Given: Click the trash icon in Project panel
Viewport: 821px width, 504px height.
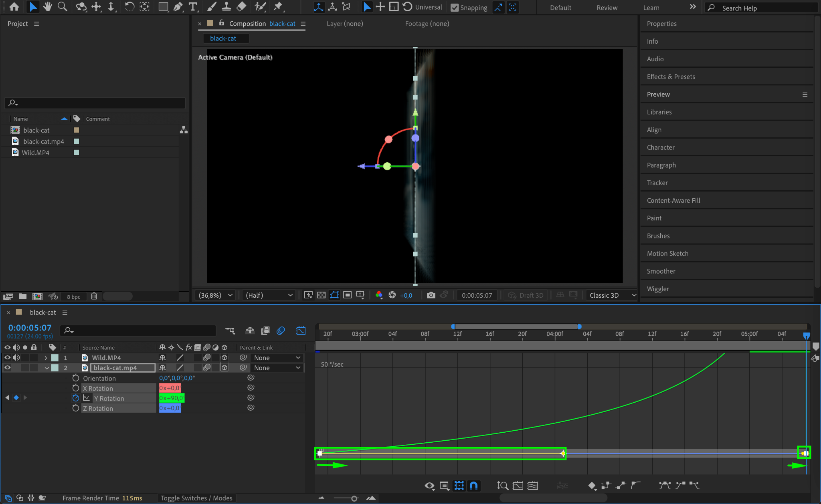Looking at the screenshot, I should 94,296.
